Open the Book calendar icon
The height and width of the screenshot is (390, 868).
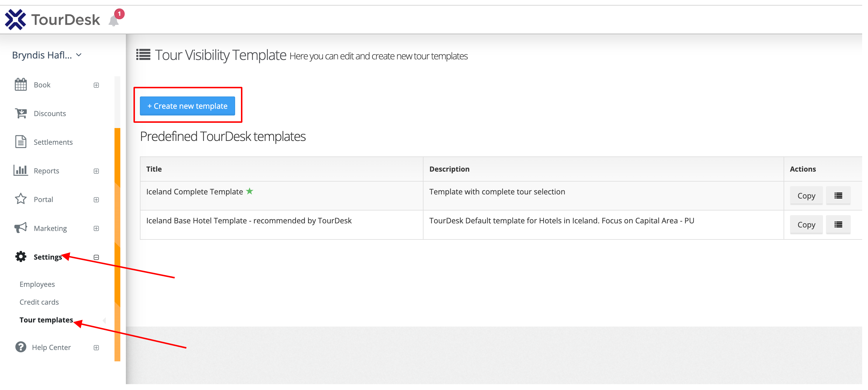20,85
